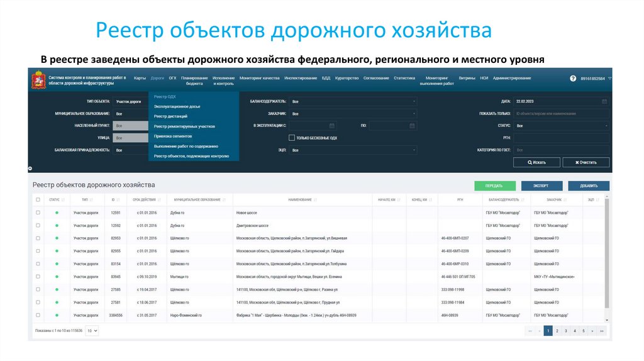This screenshot has width=644, height=361.
Task: Click the green ПЕРЕДАТЬ button
Action: tap(495, 186)
